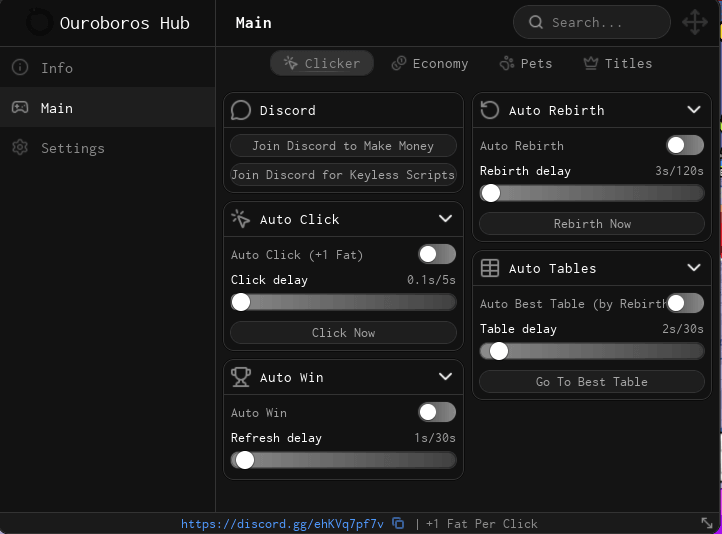722x534 pixels.
Task: Click the Table delay slider handle
Action: pos(498,351)
